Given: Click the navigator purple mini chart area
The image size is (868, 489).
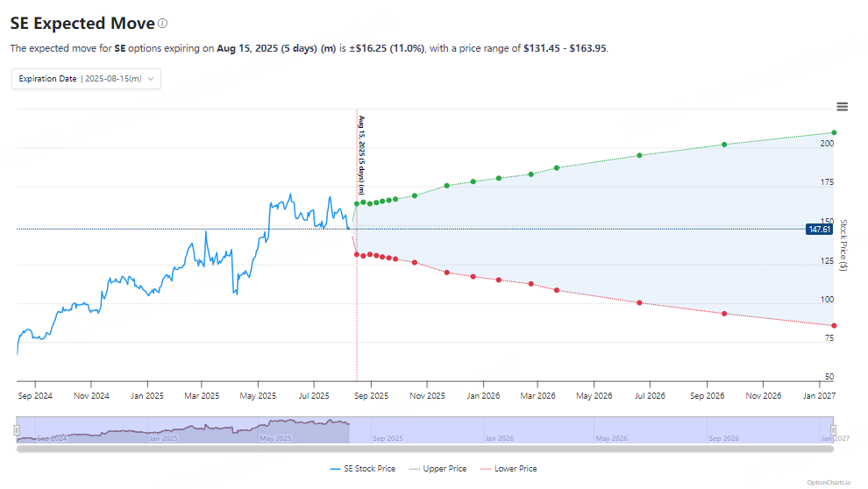Looking at the screenshot, I should (425, 429).
